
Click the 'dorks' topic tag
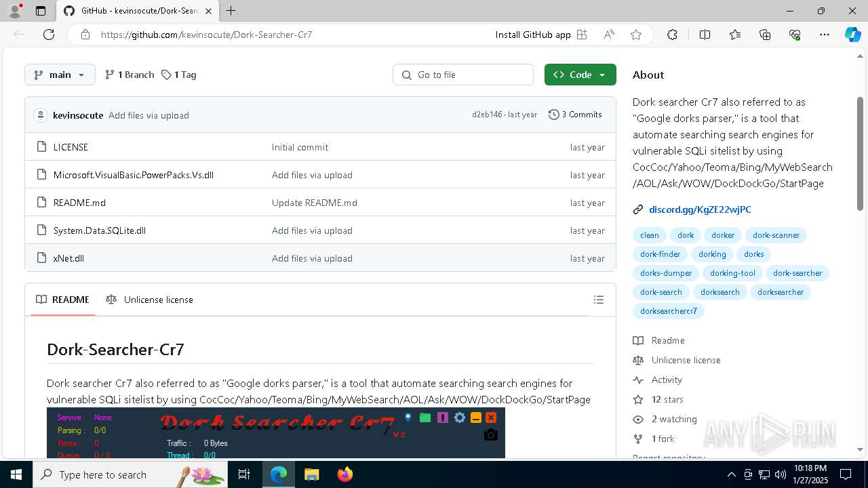[753, 254]
